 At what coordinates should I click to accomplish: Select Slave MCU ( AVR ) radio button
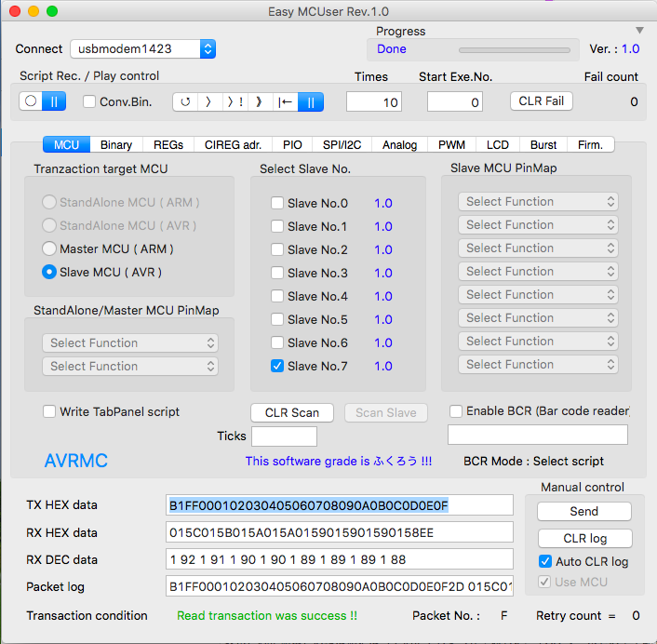pyautogui.click(x=49, y=272)
